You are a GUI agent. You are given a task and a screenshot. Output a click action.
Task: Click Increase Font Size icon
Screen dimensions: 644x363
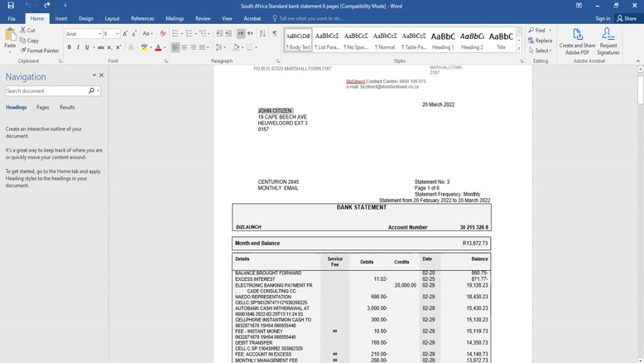pos(125,34)
